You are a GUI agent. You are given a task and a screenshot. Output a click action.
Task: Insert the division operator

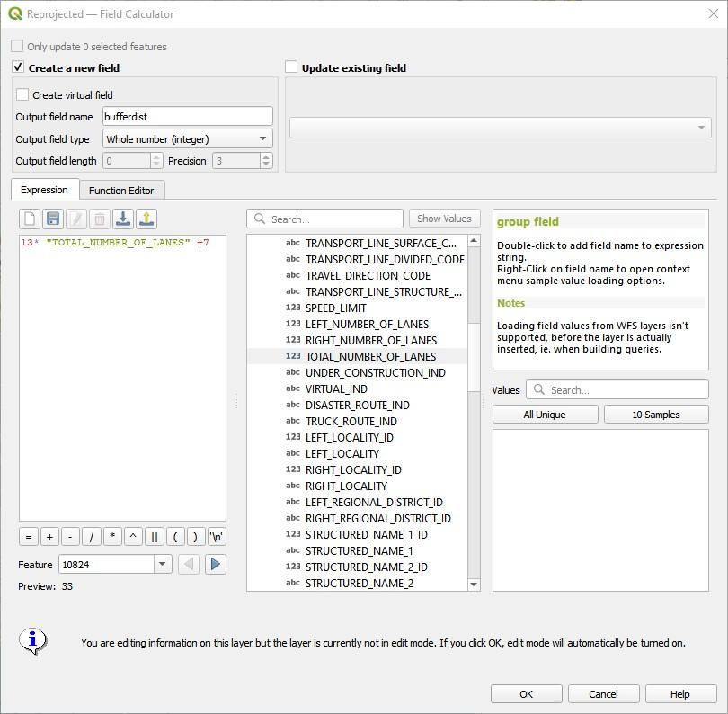[x=91, y=537]
